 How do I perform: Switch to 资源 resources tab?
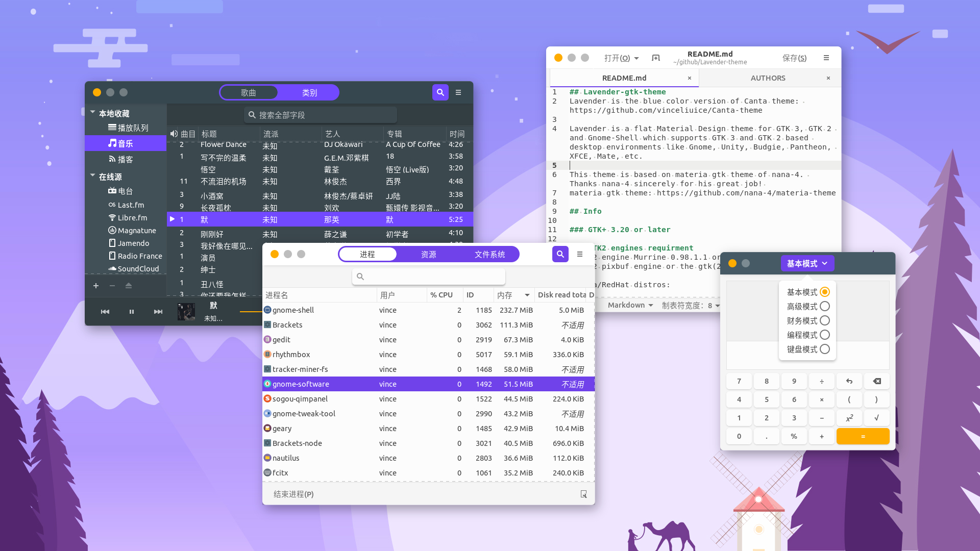(x=429, y=255)
